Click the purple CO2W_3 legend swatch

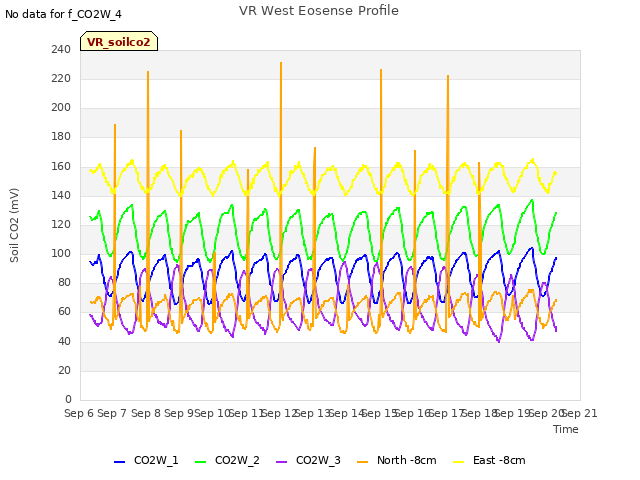tap(282, 462)
